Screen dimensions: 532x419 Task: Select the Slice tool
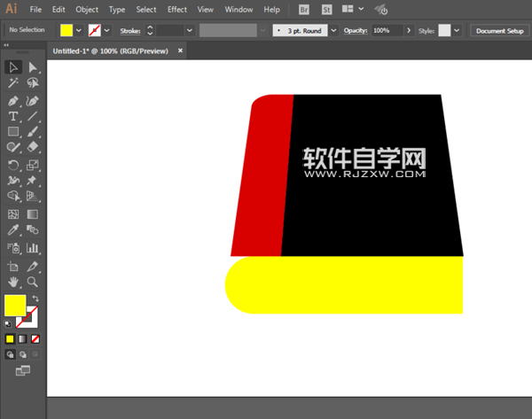pyautogui.click(x=33, y=267)
